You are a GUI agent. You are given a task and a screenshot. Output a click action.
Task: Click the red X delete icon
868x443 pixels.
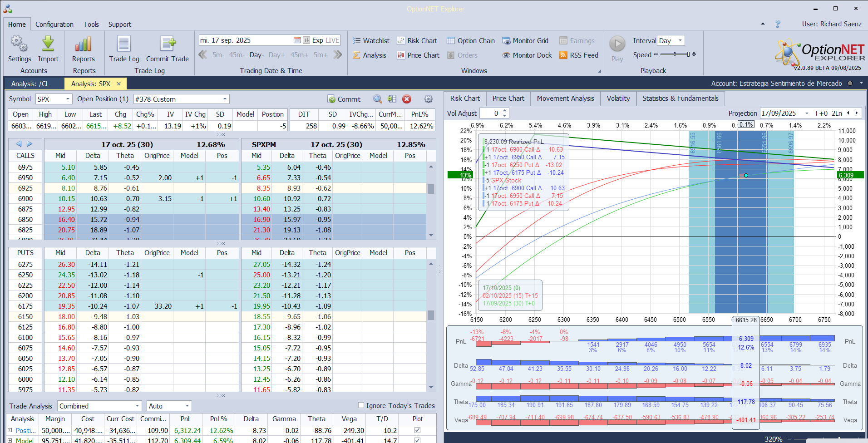[407, 99]
